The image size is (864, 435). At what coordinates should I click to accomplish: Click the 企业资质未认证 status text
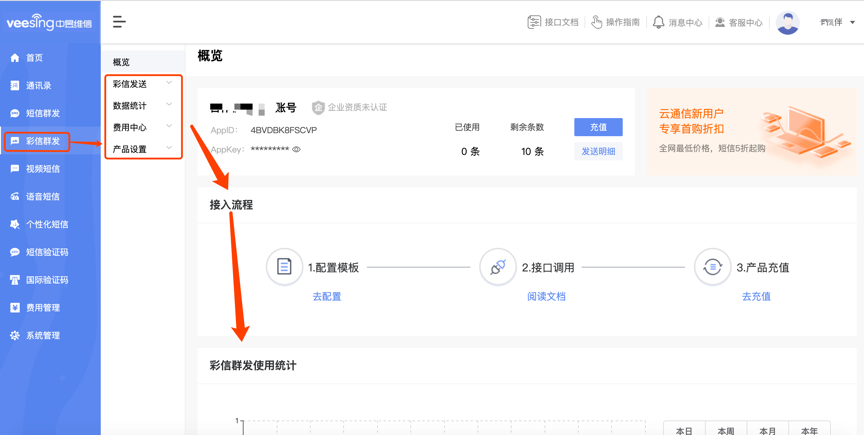point(357,107)
